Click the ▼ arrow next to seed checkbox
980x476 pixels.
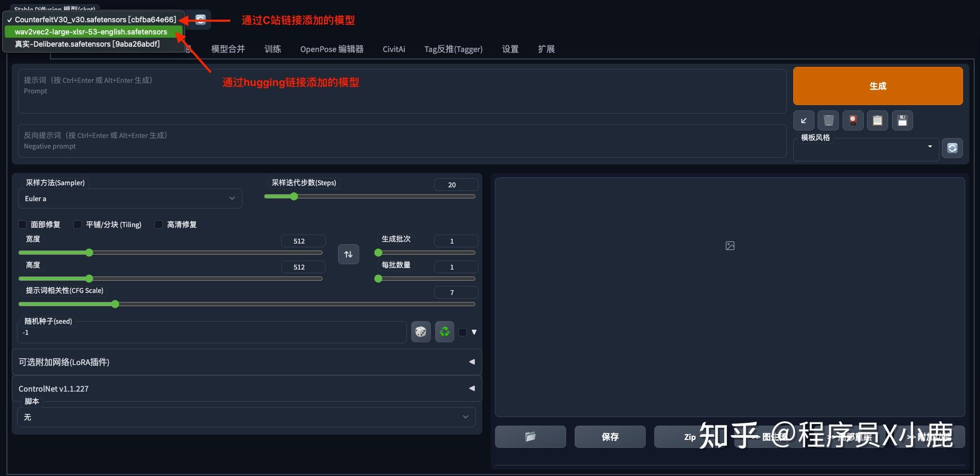coord(474,332)
